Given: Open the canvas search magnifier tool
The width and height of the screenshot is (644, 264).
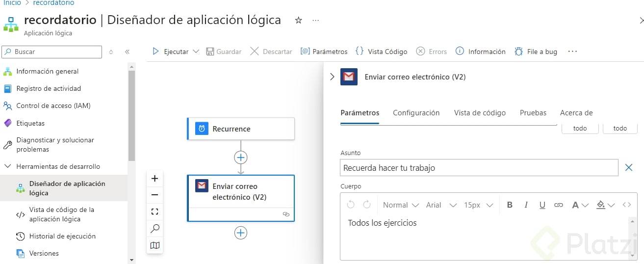Looking at the screenshot, I should click(x=155, y=228).
